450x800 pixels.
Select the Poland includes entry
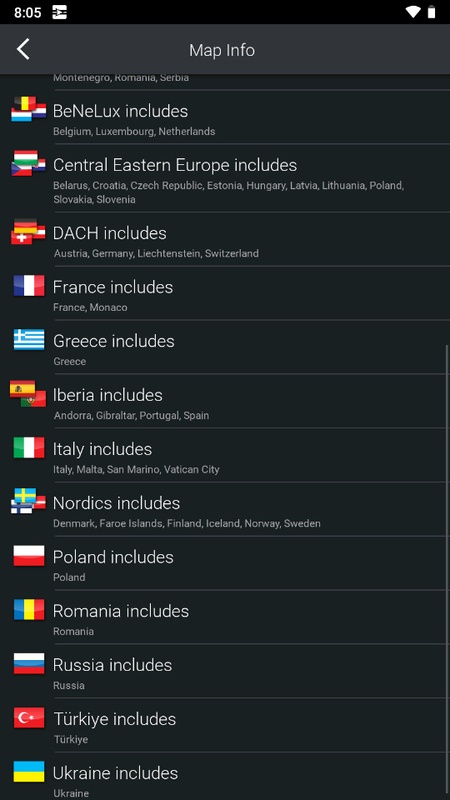[225, 563]
